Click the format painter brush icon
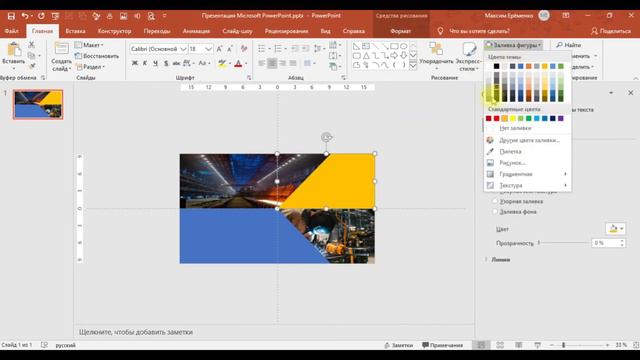The image size is (640, 360). point(31,66)
